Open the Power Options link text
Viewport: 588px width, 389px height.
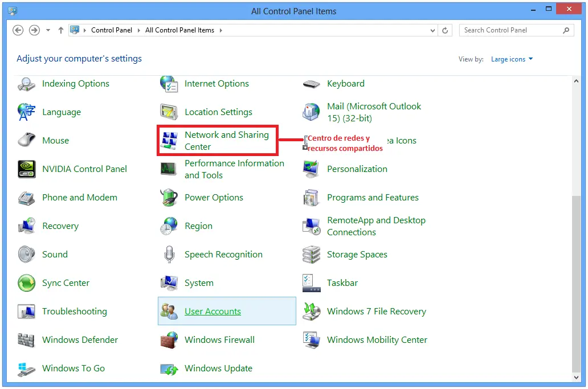[214, 198]
